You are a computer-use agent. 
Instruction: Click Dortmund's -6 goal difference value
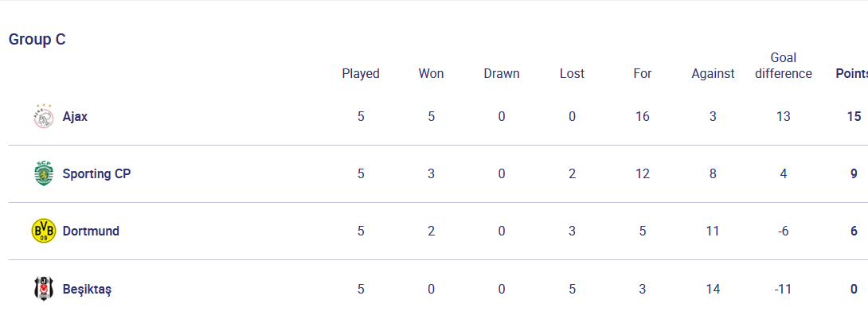point(784,231)
